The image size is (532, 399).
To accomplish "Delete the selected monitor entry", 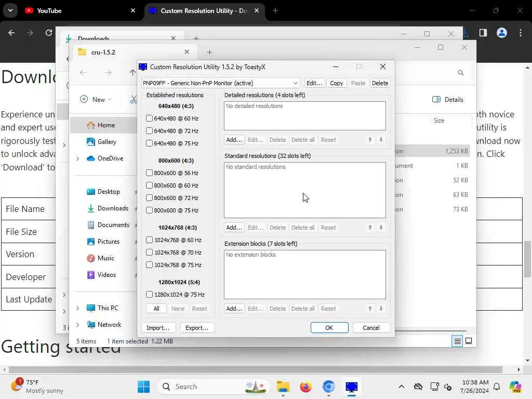I will tap(380, 83).
